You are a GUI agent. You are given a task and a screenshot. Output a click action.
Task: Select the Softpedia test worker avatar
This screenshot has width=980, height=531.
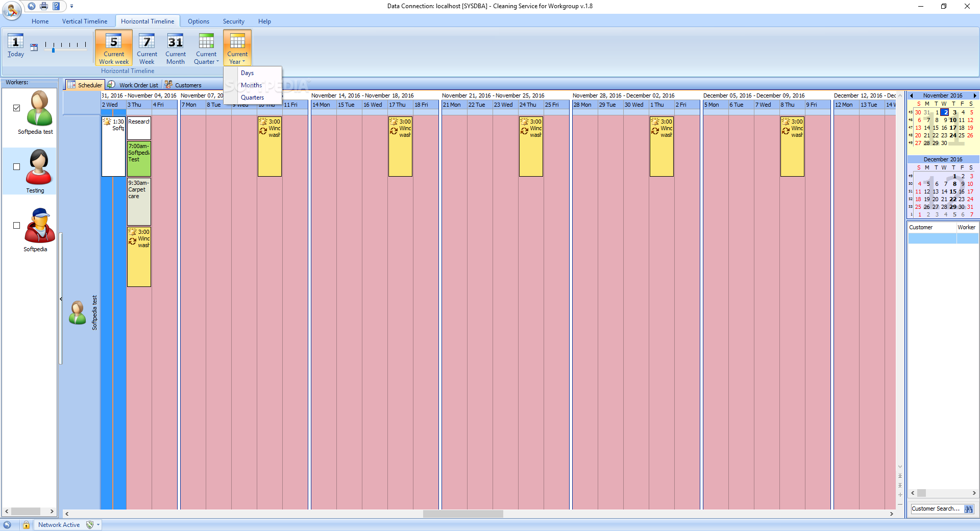[x=39, y=108]
